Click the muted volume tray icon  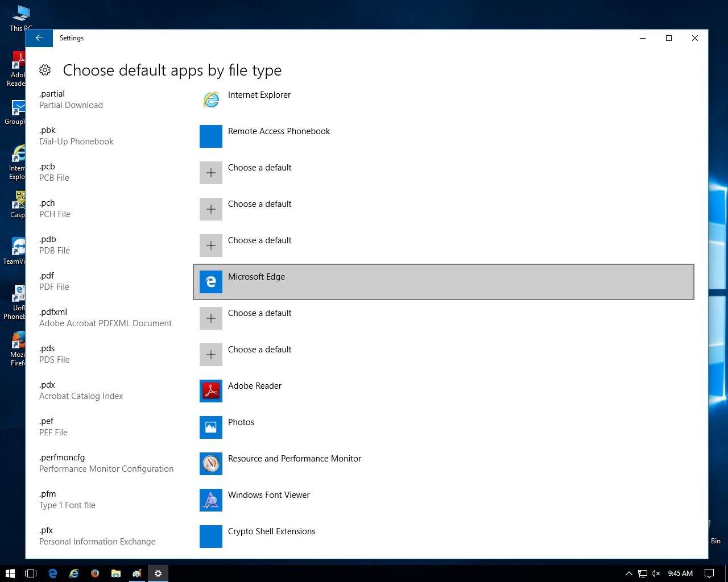click(656, 573)
